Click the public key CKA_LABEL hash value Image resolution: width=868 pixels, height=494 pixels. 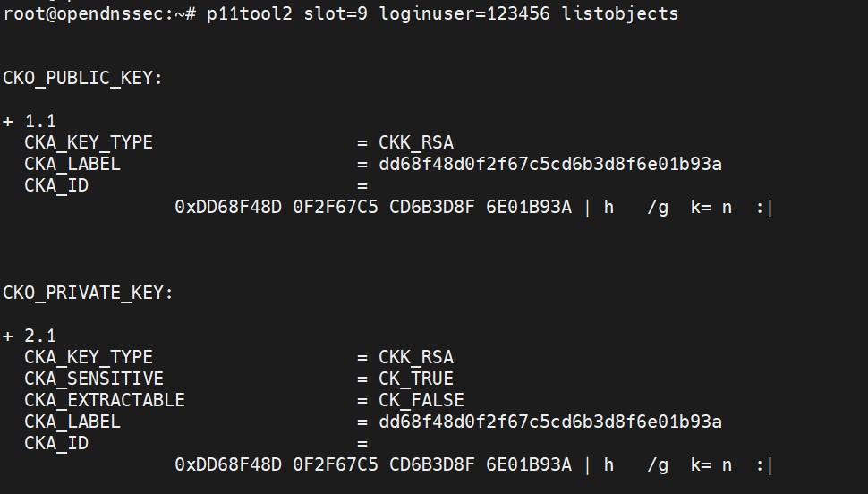(x=550, y=164)
